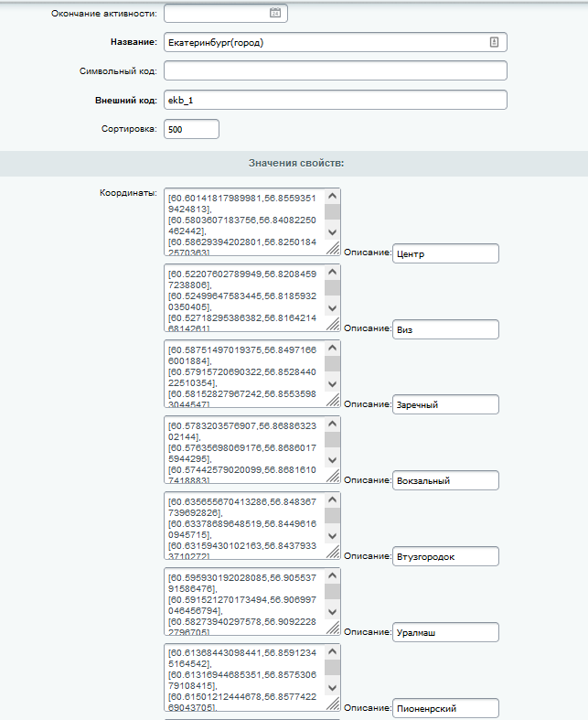Focus the Окончание активности date field
588x720 pixels.
(216, 13)
